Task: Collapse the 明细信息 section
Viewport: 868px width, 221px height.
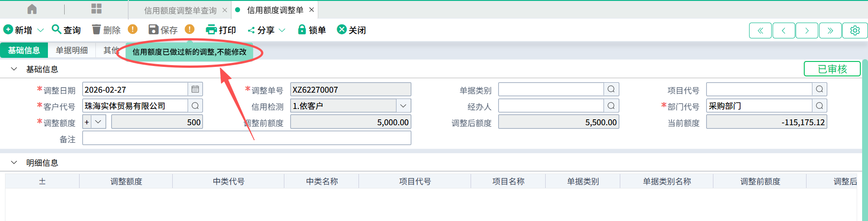Action: click(x=14, y=163)
